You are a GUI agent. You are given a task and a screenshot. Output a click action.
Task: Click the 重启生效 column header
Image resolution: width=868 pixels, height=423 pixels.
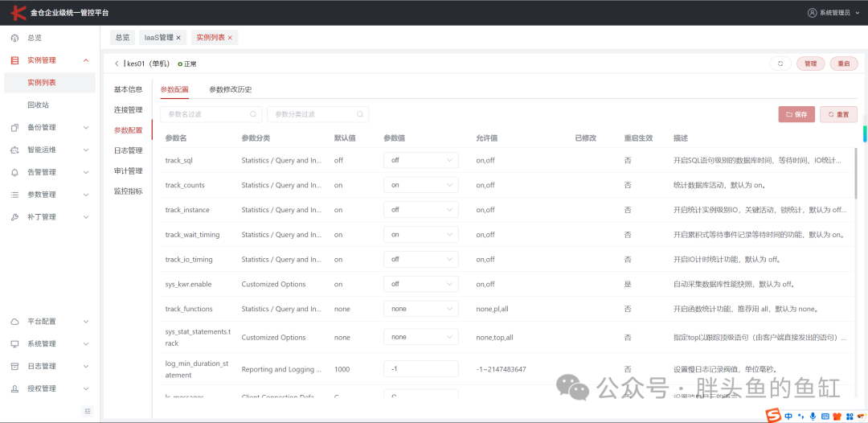click(x=639, y=138)
